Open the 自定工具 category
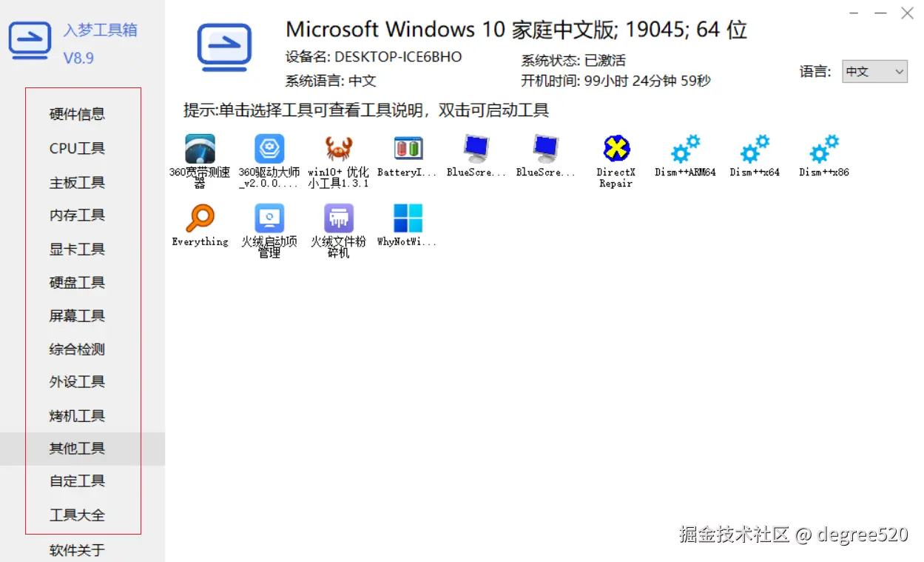 (77, 481)
